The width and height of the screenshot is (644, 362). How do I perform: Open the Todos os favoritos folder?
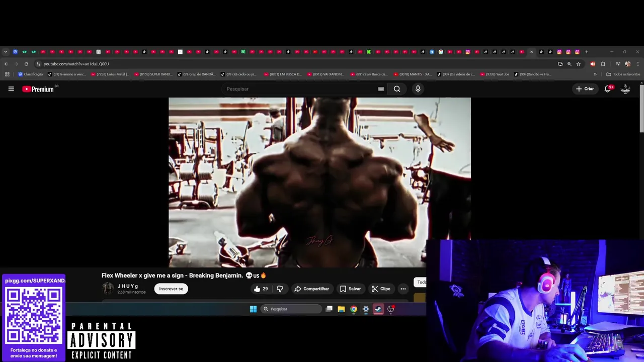tap(623, 74)
